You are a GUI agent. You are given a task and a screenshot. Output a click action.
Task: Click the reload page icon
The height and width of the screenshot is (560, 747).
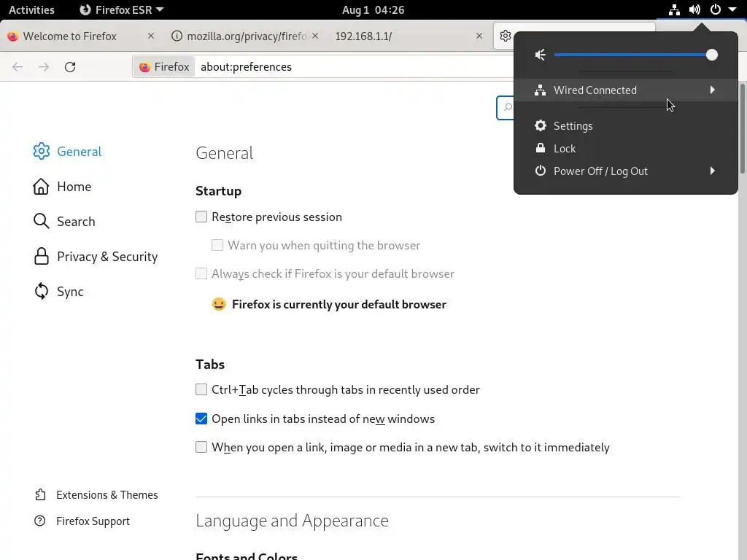pyautogui.click(x=70, y=67)
